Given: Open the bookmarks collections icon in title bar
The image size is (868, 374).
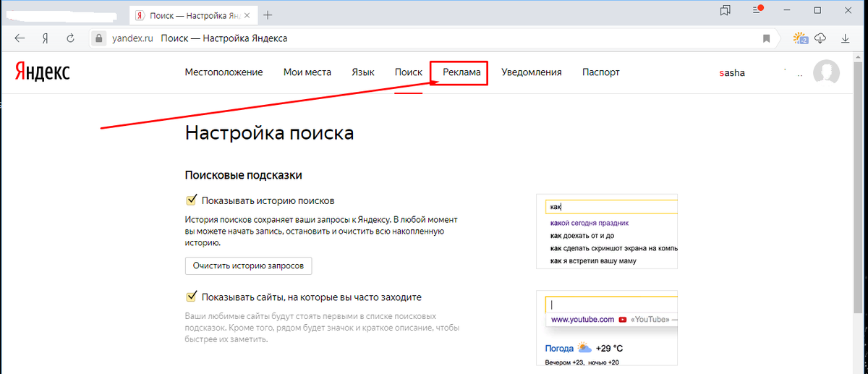Looking at the screenshot, I should (726, 10).
